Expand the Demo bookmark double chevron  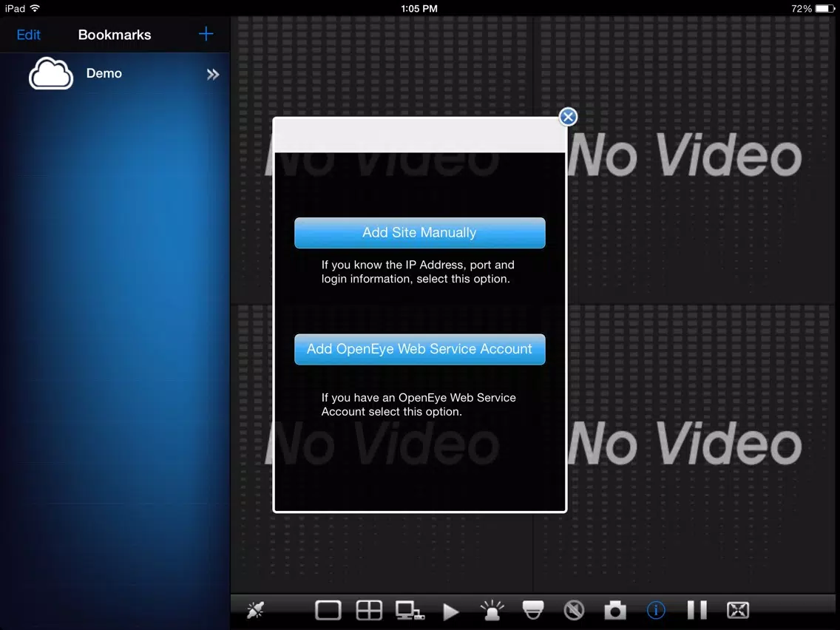(x=213, y=75)
